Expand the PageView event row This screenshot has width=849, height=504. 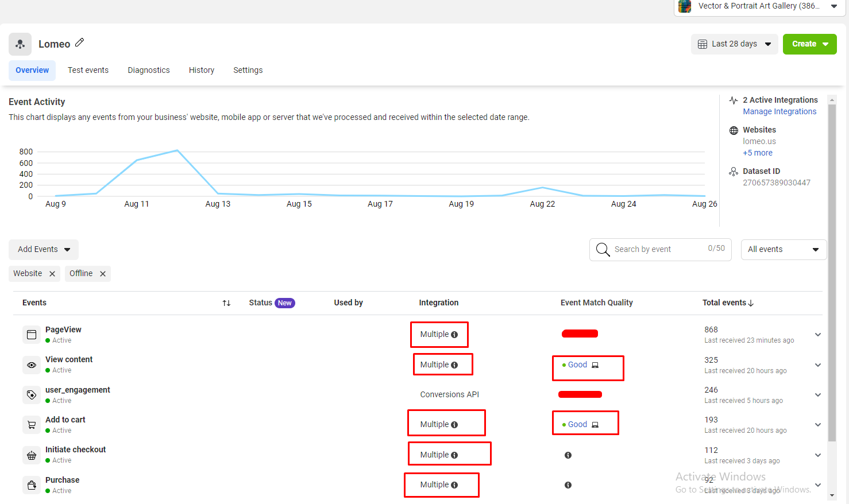coord(818,335)
